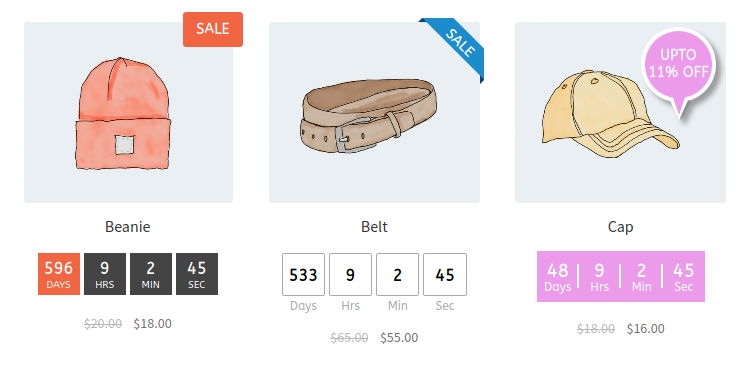The width and height of the screenshot is (750, 366).
Task: Open the Belt product image
Action: point(374,112)
